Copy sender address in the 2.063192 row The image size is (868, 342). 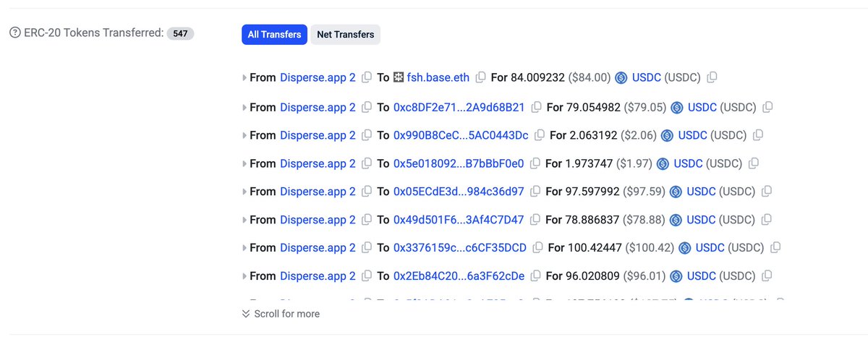[x=367, y=135]
